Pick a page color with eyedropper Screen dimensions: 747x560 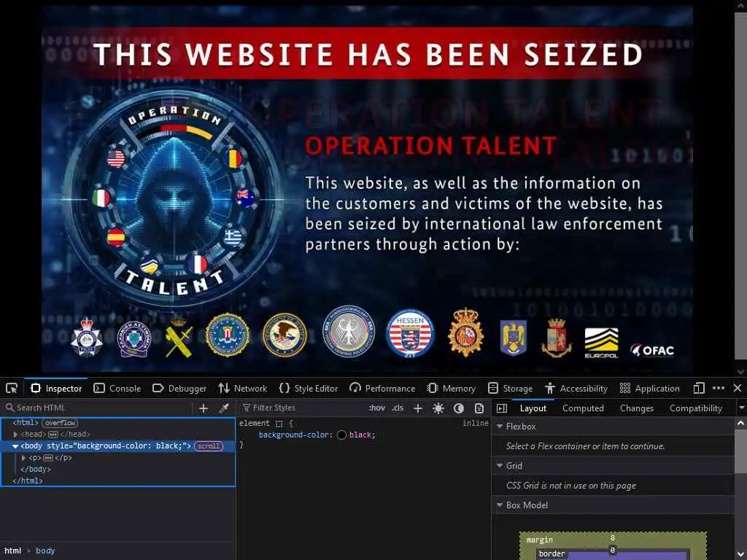(x=224, y=408)
